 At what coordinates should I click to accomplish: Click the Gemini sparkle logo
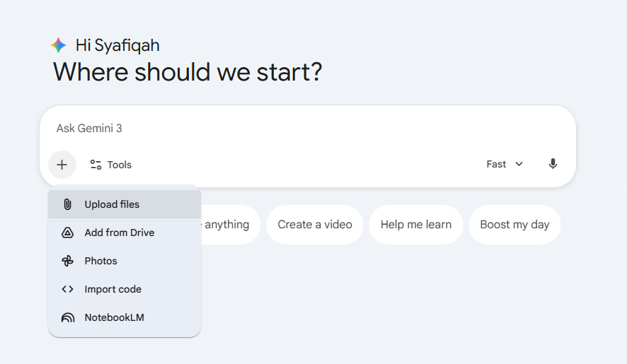click(x=58, y=45)
